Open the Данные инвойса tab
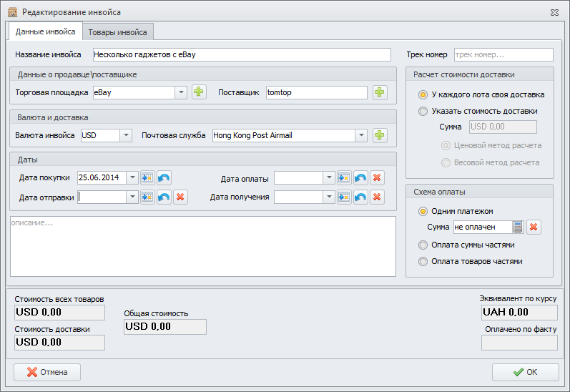Viewport: 570px width, 392px height. click(45, 32)
